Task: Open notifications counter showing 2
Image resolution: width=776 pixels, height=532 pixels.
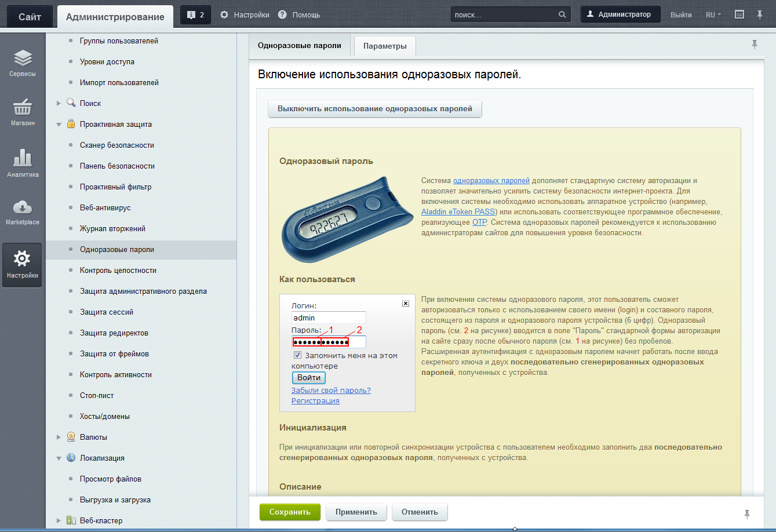Action: (x=195, y=14)
